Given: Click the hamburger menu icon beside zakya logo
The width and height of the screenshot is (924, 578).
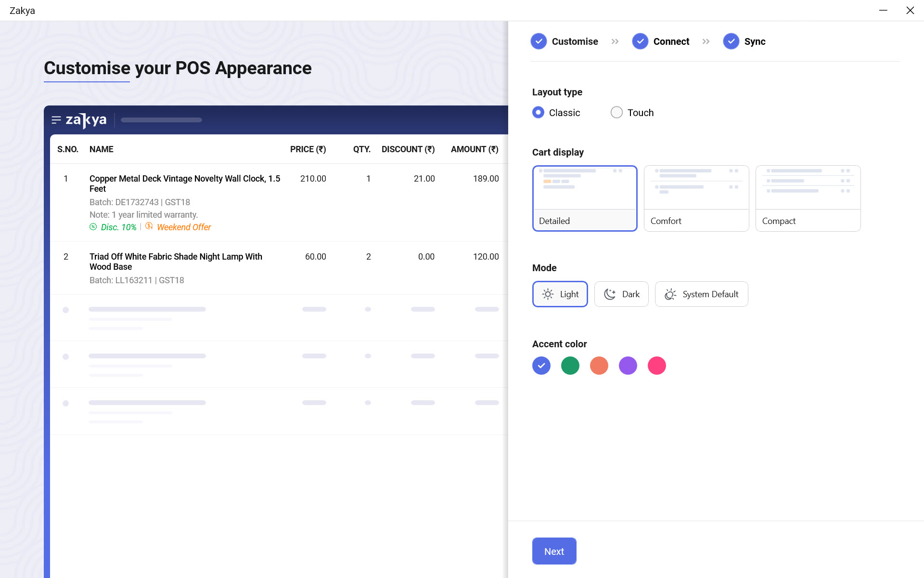Looking at the screenshot, I should pyautogui.click(x=56, y=120).
